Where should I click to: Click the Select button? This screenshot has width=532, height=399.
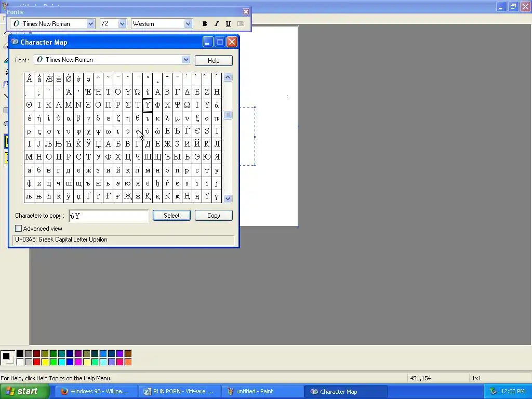tap(171, 216)
